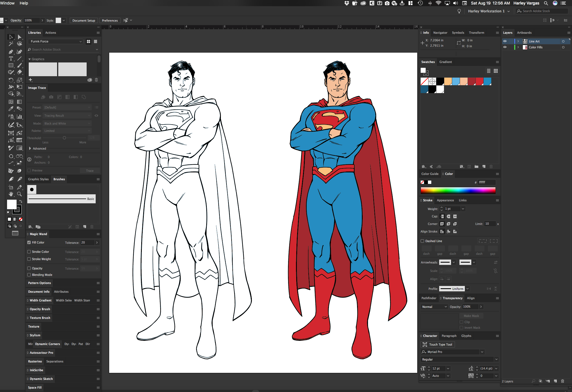Click the hex color input field

pyautogui.click(x=486, y=182)
